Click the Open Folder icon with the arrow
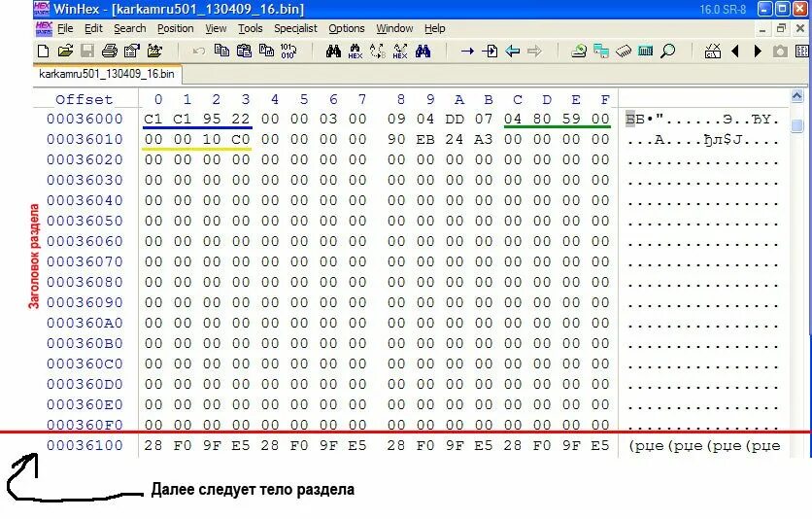Viewport: 812px width, 519px height. [x=154, y=51]
